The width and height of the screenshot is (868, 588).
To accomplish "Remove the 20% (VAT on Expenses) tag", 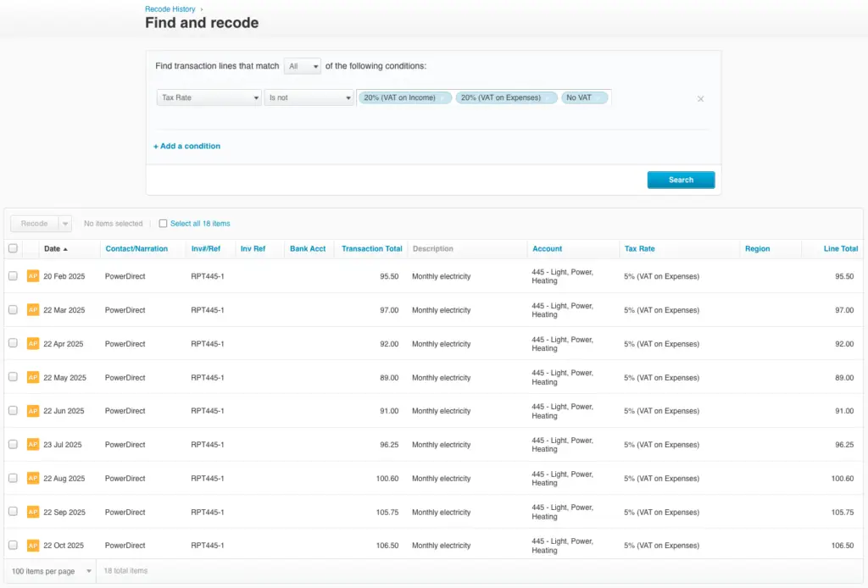I will 548,98.
